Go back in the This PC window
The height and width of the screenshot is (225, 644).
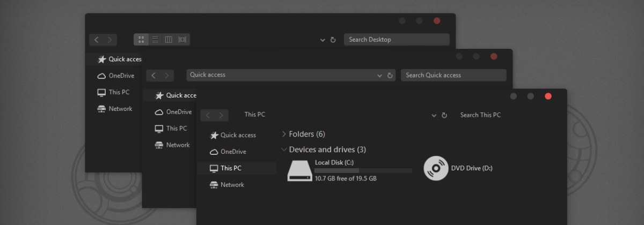[208, 115]
